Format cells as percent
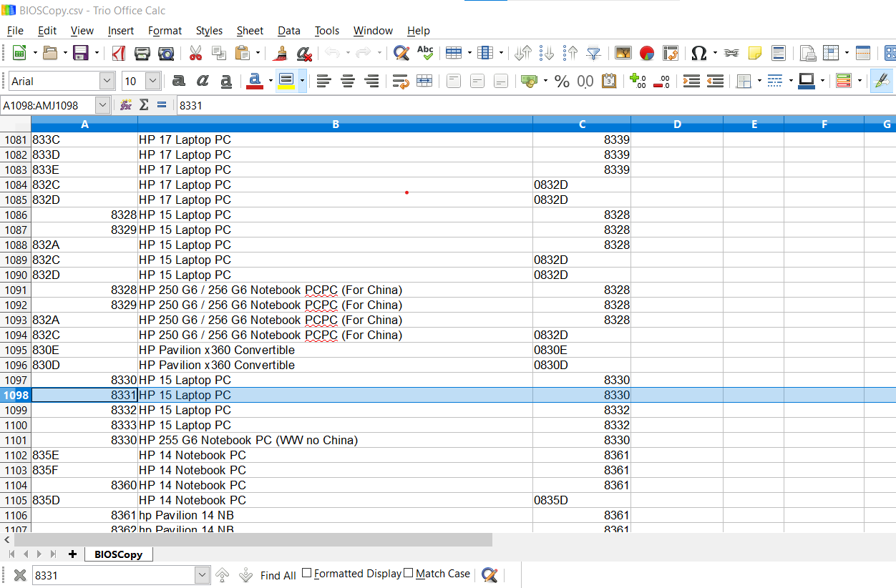 click(x=562, y=82)
